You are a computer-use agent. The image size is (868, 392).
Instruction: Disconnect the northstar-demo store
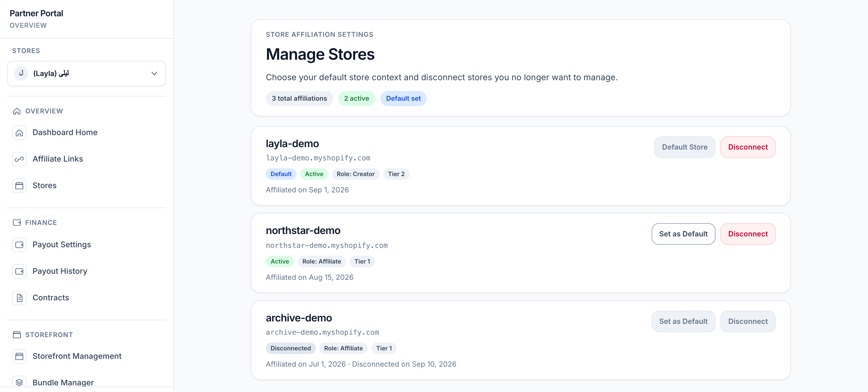pos(748,234)
